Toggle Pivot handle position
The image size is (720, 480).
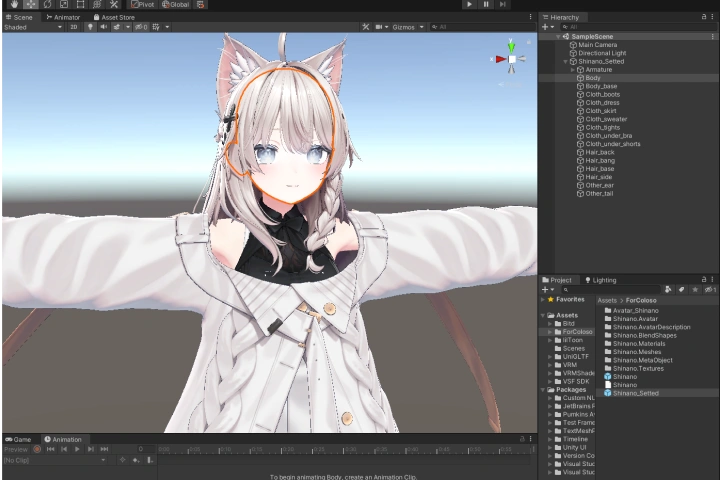click(x=143, y=4)
